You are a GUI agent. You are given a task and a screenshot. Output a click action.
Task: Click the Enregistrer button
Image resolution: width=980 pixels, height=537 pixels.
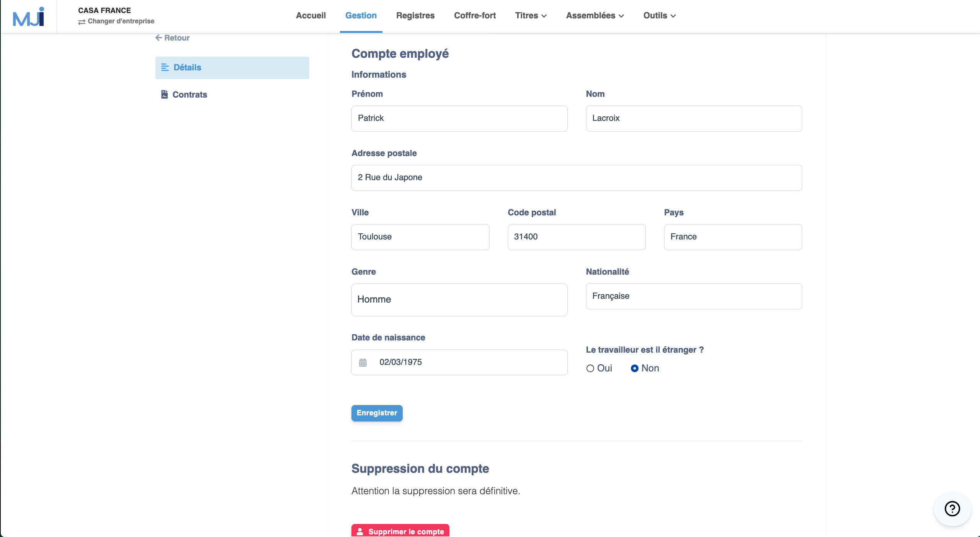pos(377,413)
